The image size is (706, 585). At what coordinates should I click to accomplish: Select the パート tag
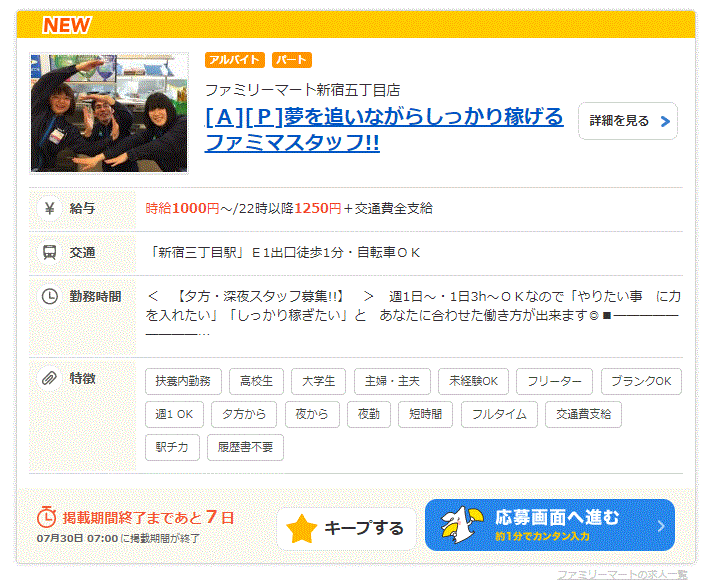(x=292, y=60)
